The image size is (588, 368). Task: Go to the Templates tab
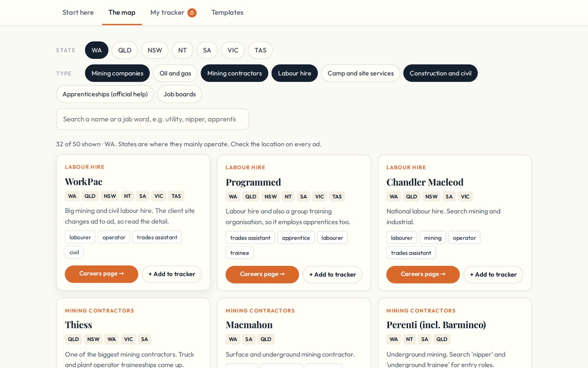(227, 12)
